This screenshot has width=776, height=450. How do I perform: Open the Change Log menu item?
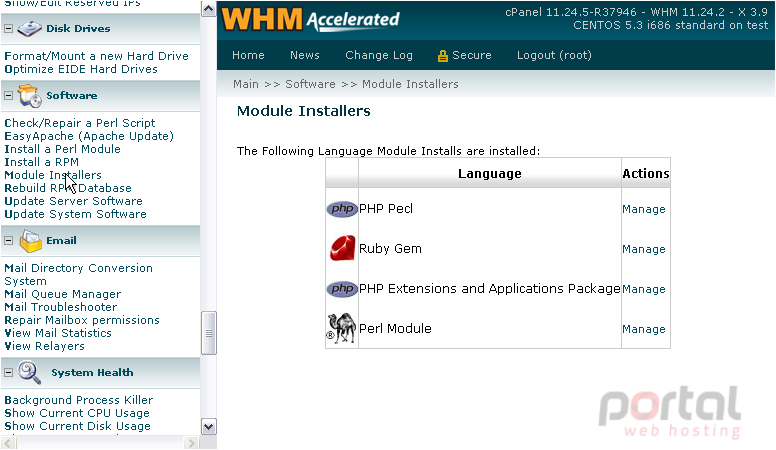click(x=379, y=55)
